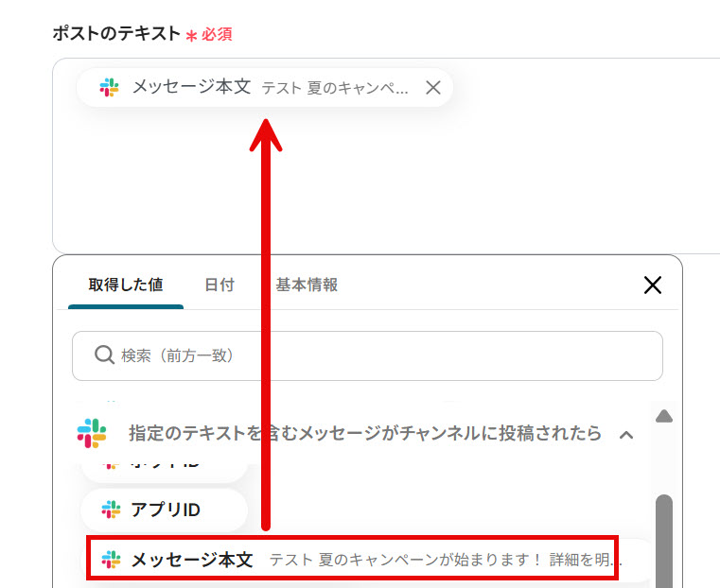The width and height of the screenshot is (720, 588).
Task: Click the メッセージ本文 chip in the text field
Action: [x=265, y=87]
